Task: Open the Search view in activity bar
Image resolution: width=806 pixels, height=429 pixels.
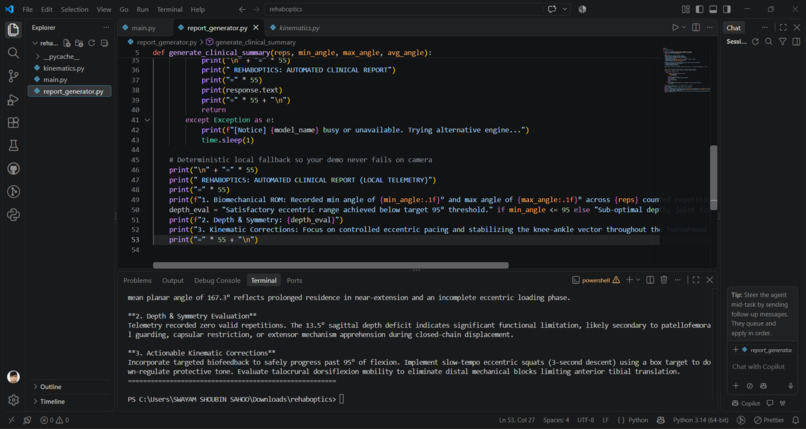Action: coord(13,53)
